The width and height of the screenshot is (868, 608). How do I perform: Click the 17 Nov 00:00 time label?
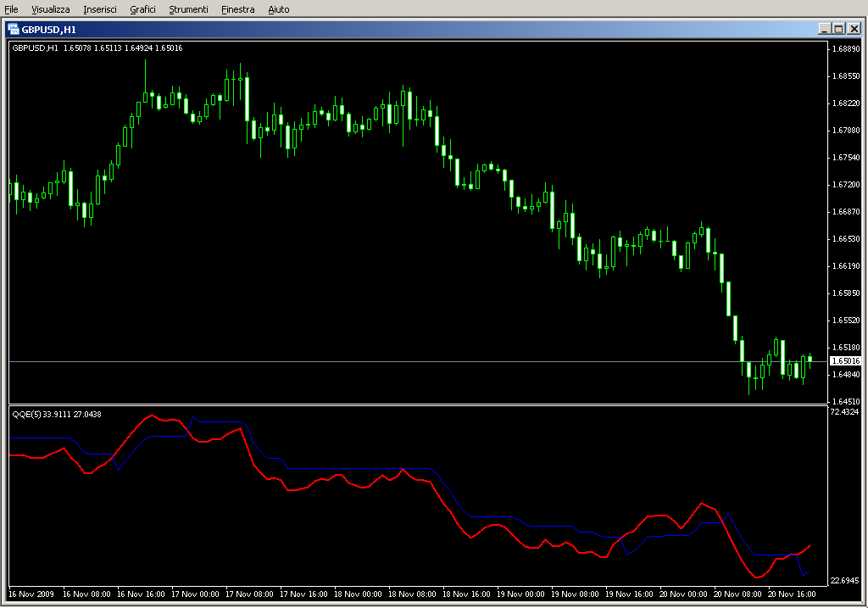[196, 594]
